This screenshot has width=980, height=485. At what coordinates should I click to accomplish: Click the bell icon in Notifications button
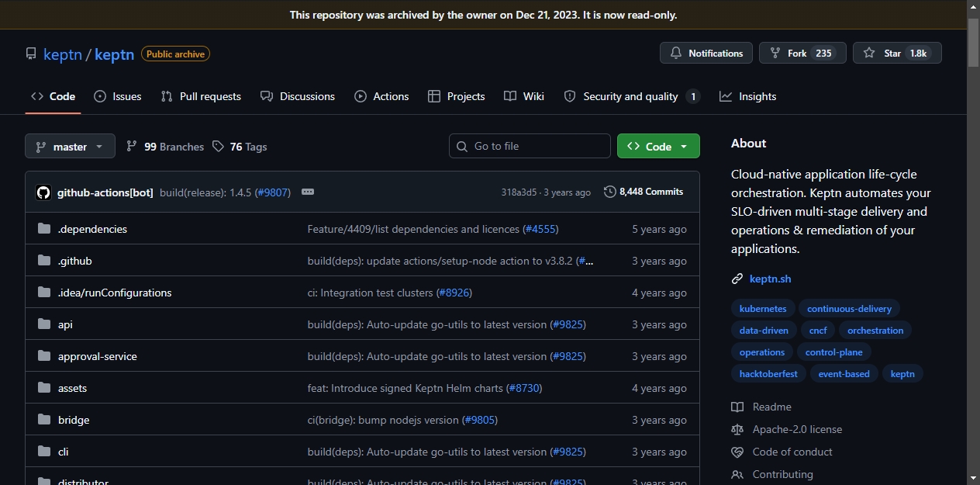tap(676, 54)
